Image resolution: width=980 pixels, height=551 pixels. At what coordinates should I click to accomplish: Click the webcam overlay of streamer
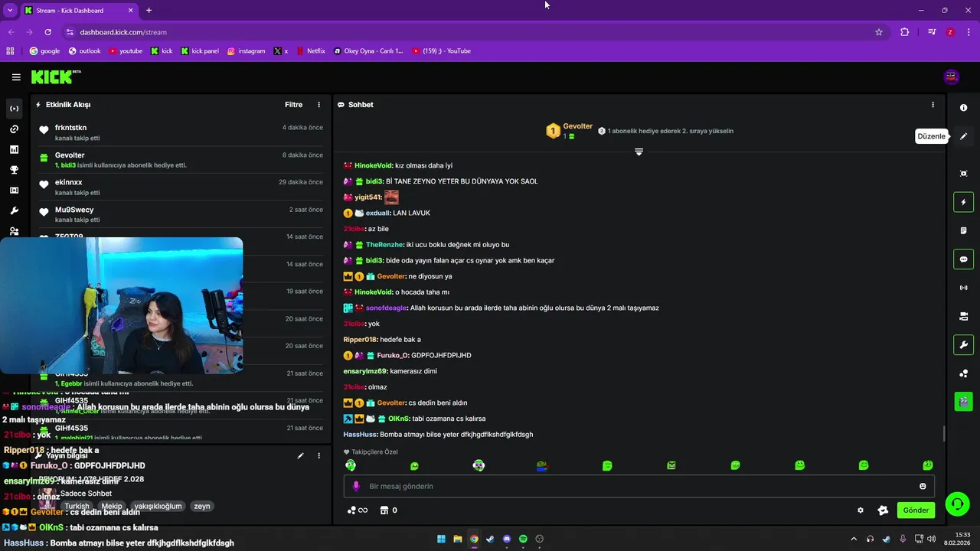pyautogui.click(x=121, y=305)
